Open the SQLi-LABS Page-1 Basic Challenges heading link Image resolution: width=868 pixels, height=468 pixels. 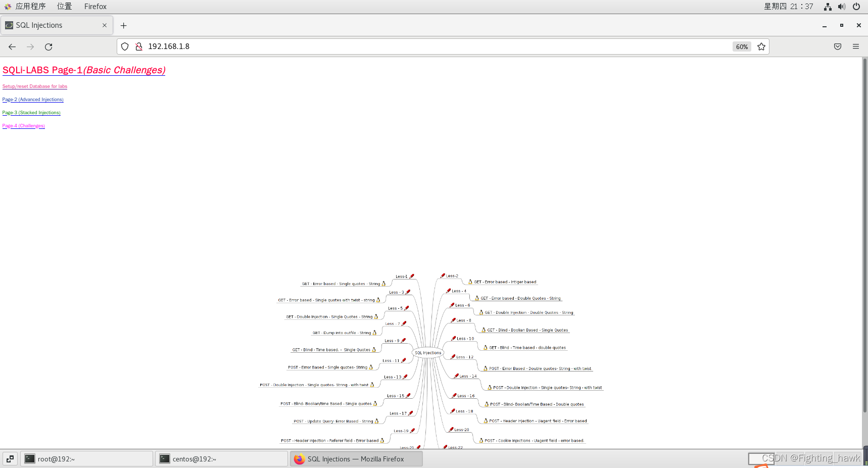84,70
